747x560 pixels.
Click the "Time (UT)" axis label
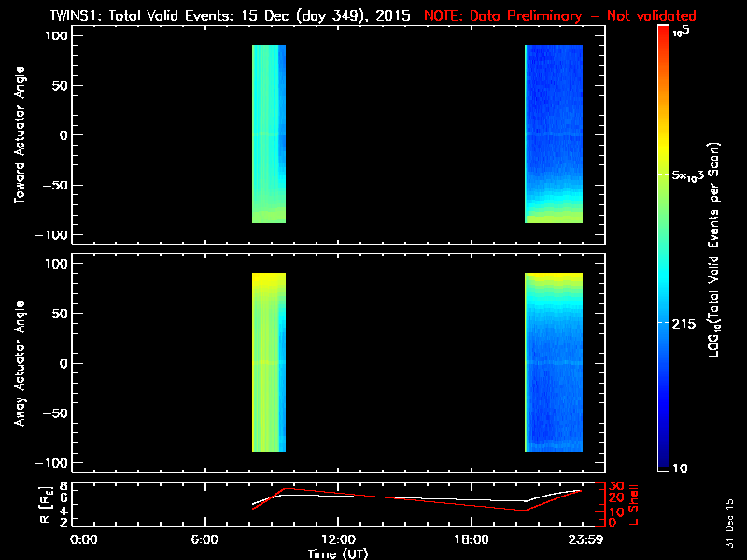coord(338,553)
